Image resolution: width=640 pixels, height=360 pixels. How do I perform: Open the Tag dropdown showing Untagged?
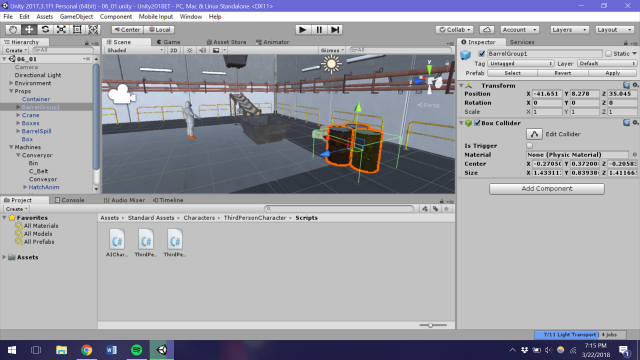click(x=520, y=63)
